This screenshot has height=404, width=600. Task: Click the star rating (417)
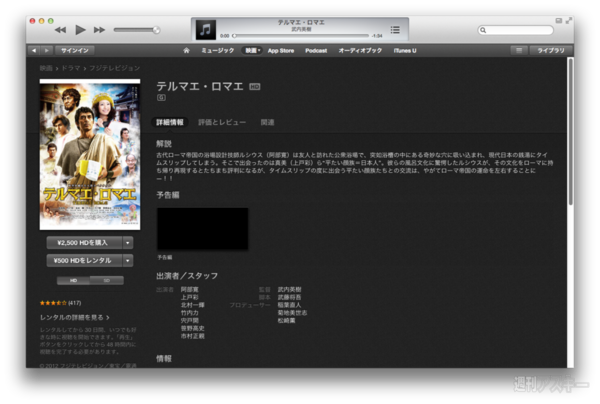tap(60, 303)
